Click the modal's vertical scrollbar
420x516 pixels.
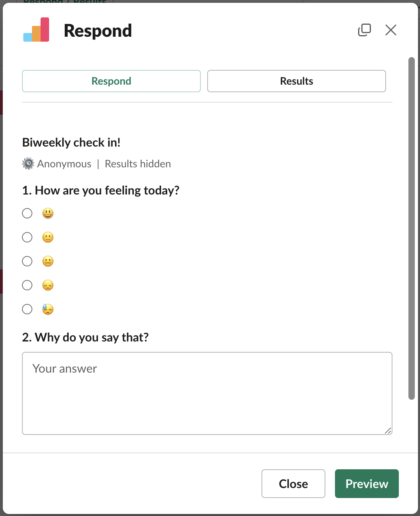pyautogui.click(x=412, y=228)
